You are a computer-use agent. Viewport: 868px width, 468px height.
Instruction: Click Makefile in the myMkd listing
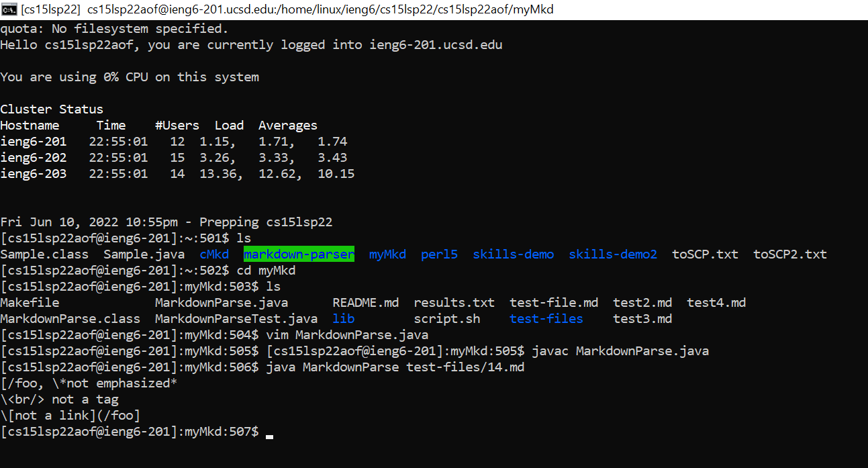(30, 303)
